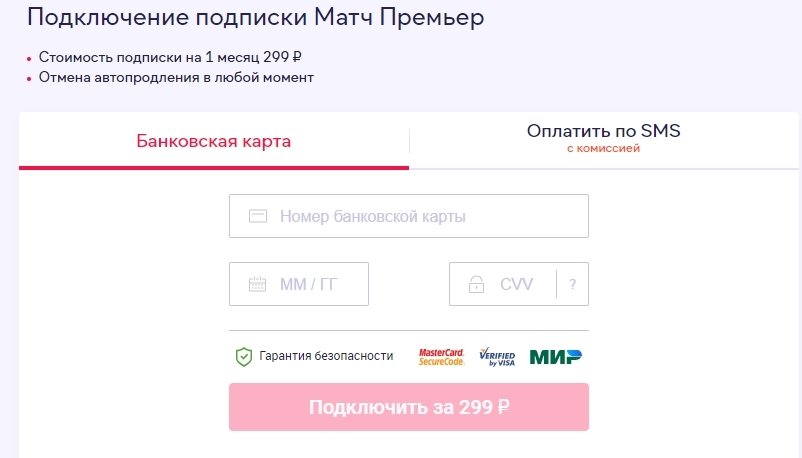Click the ММ / ГГ expiry input

[x=310, y=284]
